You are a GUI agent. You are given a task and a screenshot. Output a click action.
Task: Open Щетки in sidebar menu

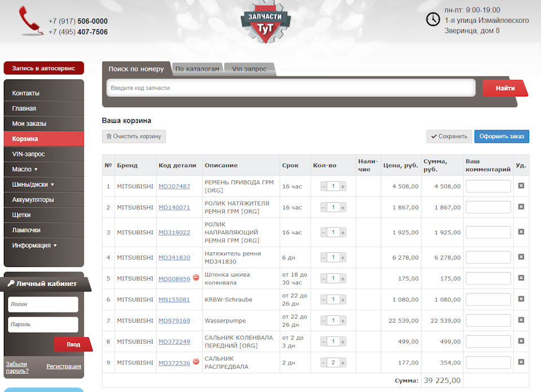click(44, 215)
